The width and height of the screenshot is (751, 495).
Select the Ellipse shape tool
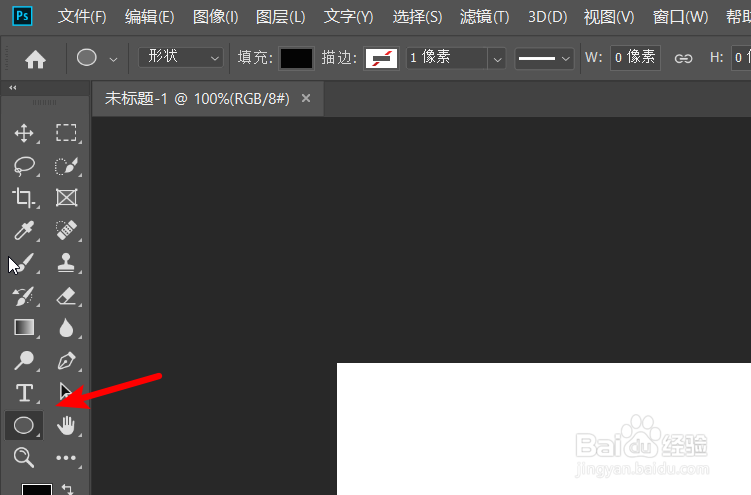click(24, 425)
